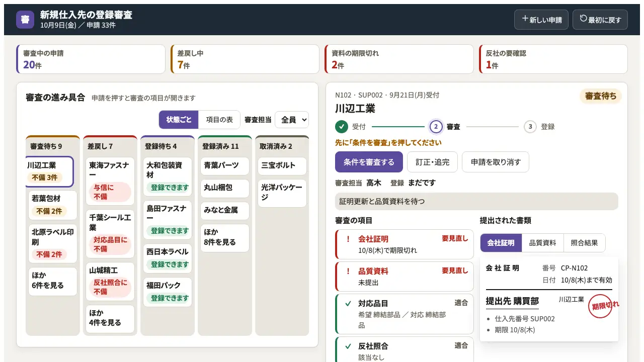Viewport: 644px width, 362px height.
Task: Click the plus icon on 新しい申請
Action: [x=525, y=19]
